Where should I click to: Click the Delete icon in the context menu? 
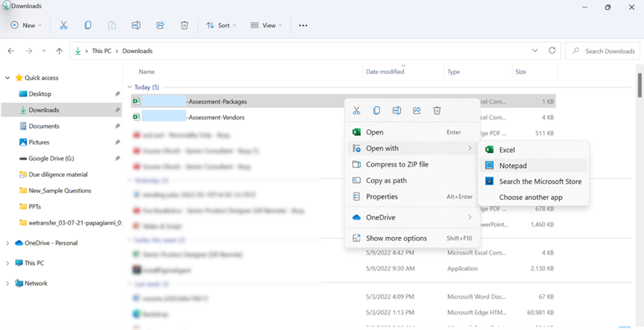click(437, 110)
